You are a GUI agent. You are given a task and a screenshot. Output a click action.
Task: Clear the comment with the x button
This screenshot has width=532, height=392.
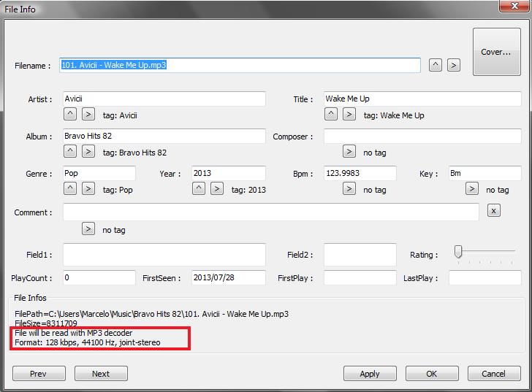click(493, 211)
